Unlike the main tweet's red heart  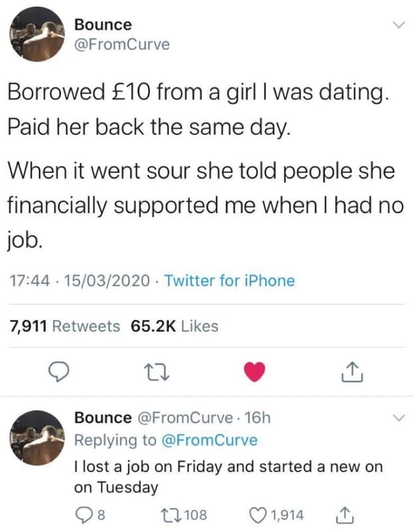tap(253, 370)
